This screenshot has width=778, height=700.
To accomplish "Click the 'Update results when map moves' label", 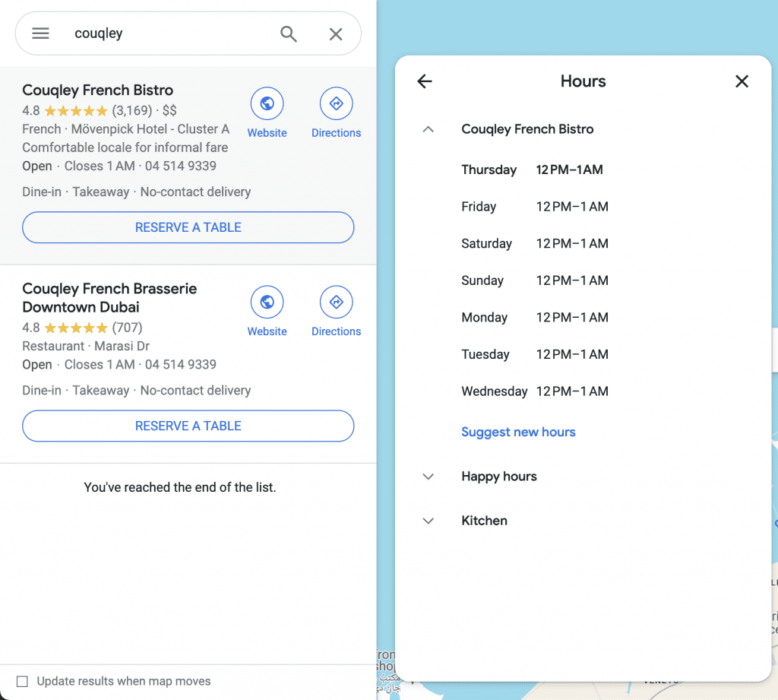I will tap(124, 681).
